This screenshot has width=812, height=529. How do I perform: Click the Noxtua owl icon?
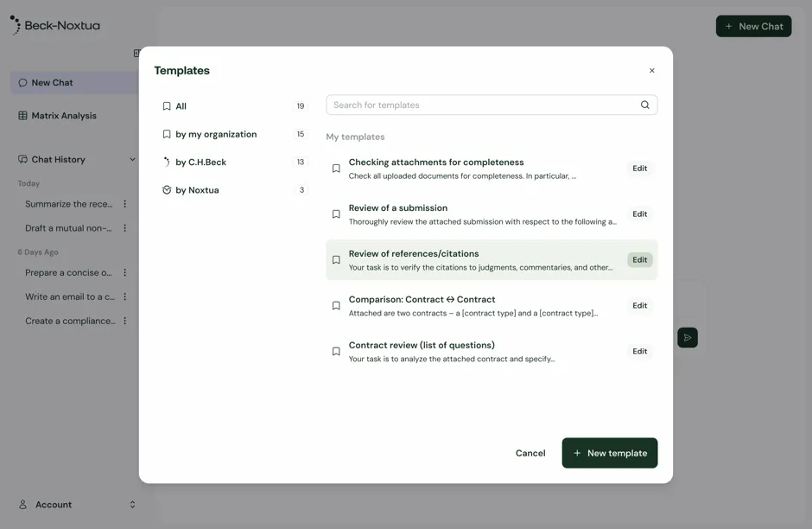[167, 190]
